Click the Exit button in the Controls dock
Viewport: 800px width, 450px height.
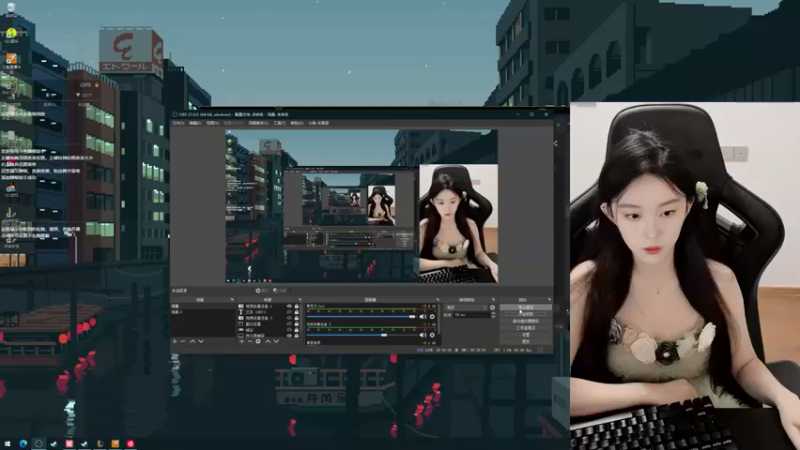click(526, 341)
